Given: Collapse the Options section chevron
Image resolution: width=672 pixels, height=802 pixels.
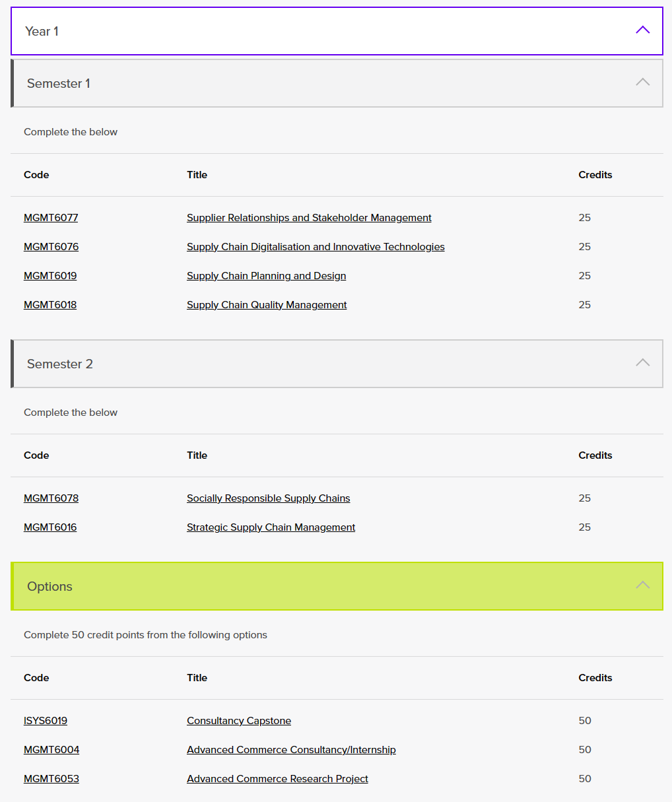Looking at the screenshot, I should click(642, 585).
